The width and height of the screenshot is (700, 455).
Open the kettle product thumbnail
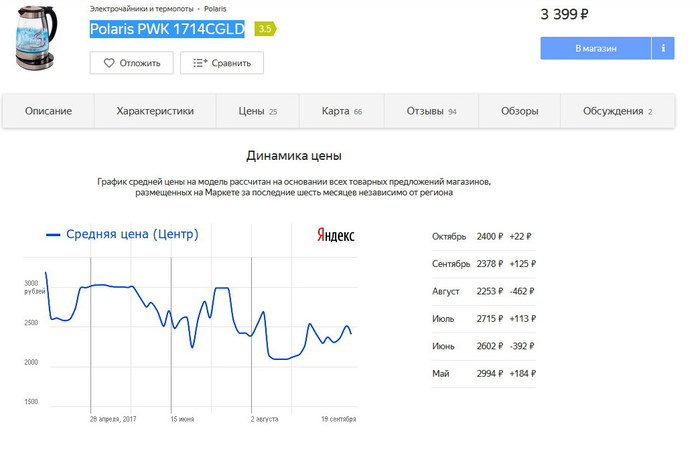point(37,38)
